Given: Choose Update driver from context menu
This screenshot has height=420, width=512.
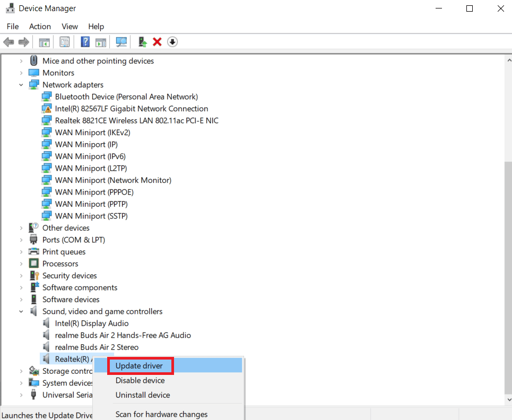Looking at the screenshot, I should (168, 366).
